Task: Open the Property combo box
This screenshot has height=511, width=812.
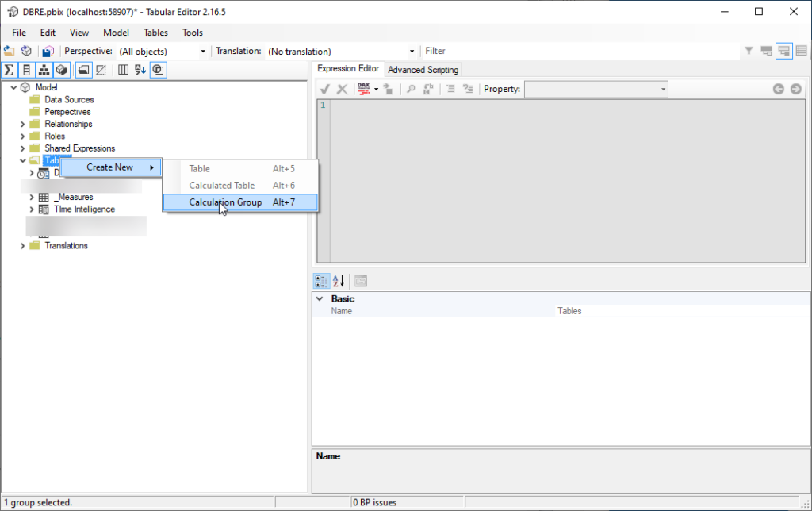Action: click(596, 89)
